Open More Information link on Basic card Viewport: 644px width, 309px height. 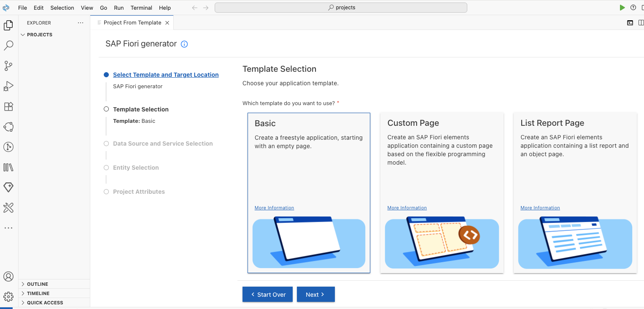(x=274, y=208)
